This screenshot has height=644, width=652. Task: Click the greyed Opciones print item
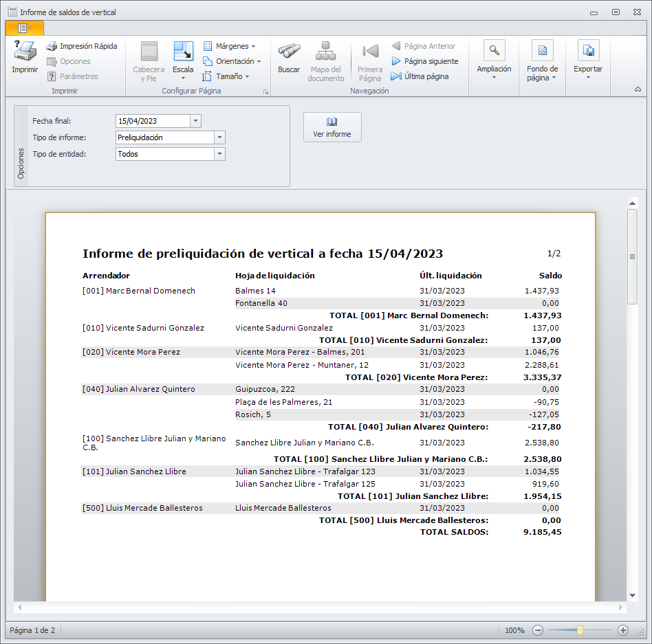(69, 61)
